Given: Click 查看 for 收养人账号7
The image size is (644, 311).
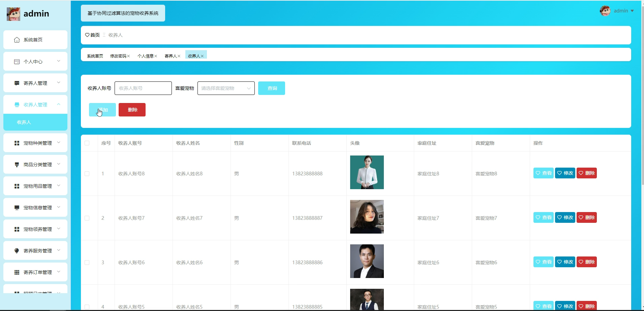Looking at the screenshot, I should (x=544, y=217).
